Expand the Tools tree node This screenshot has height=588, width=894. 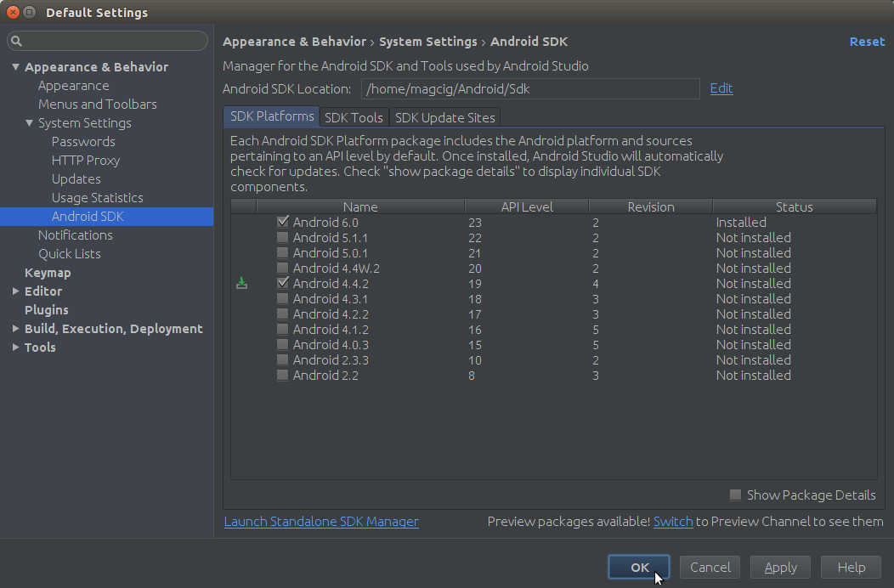coord(15,348)
